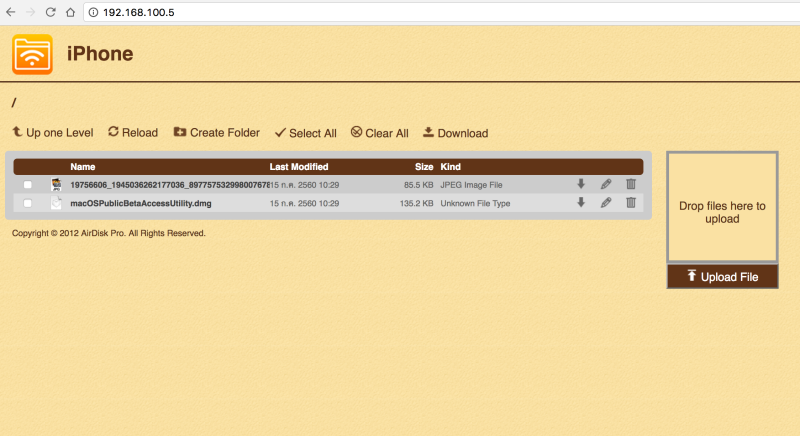Download the JPEG image file arrow icon
This screenshot has width=800, height=436.
pos(581,184)
